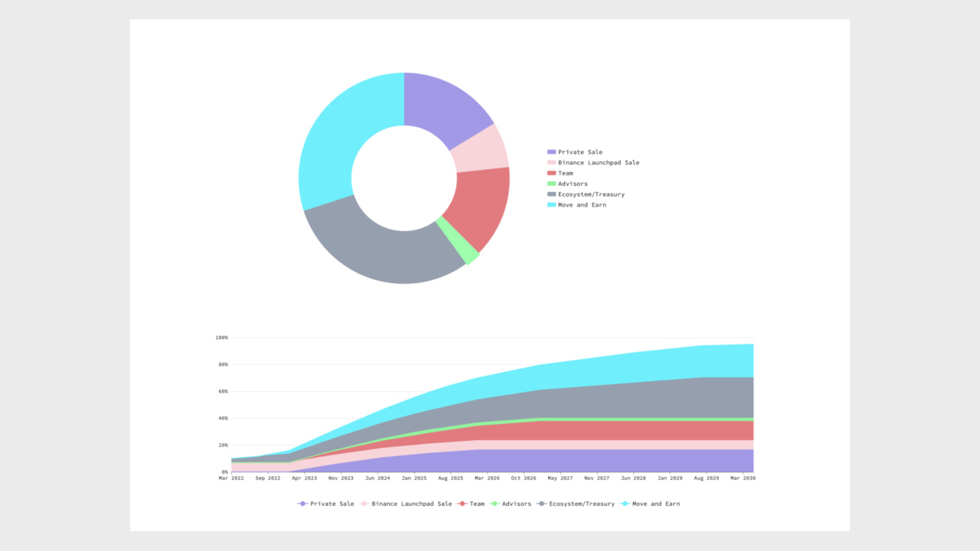
Task: Toggle Team entry in the donut legend
Action: 565,174
